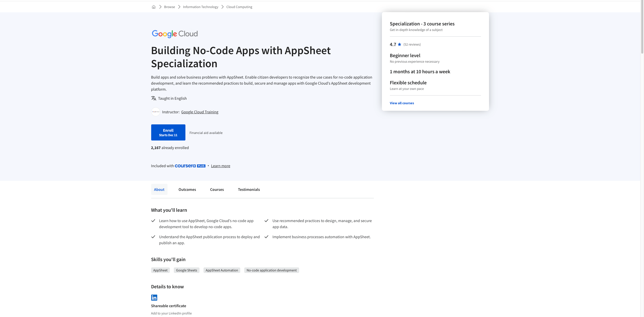This screenshot has width=644, height=317.
Task: Click Add to your LinkedIn profile text
Action: [x=171, y=313]
